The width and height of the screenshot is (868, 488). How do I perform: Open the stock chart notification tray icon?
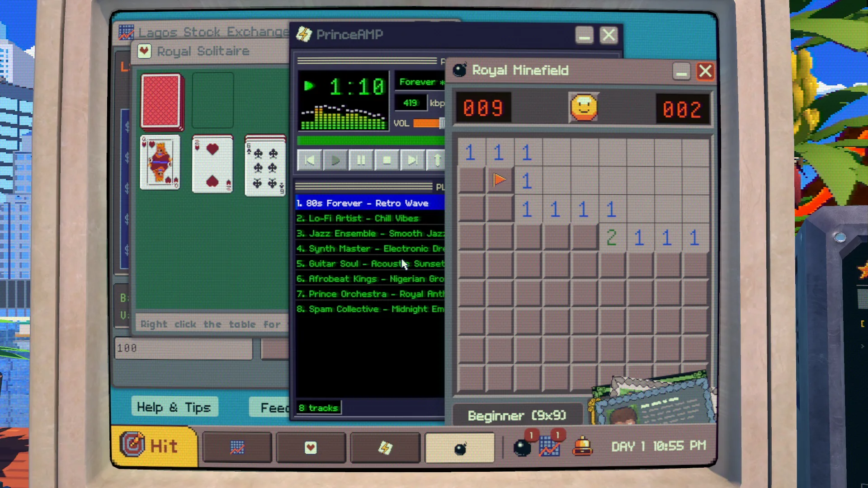pyautogui.click(x=550, y=446)
